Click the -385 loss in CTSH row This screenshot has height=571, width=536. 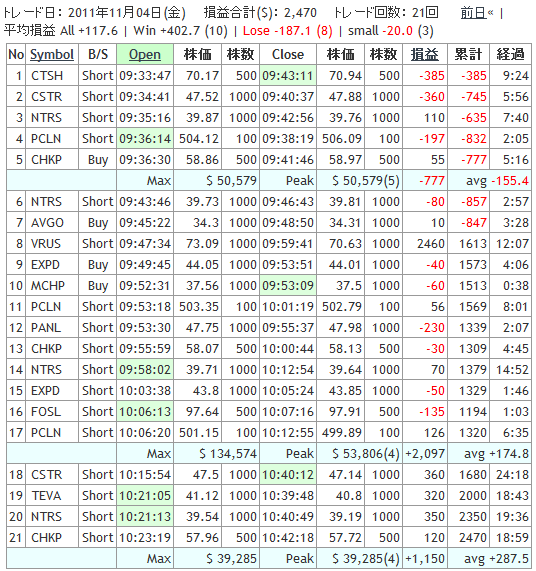tap(432, 76)
